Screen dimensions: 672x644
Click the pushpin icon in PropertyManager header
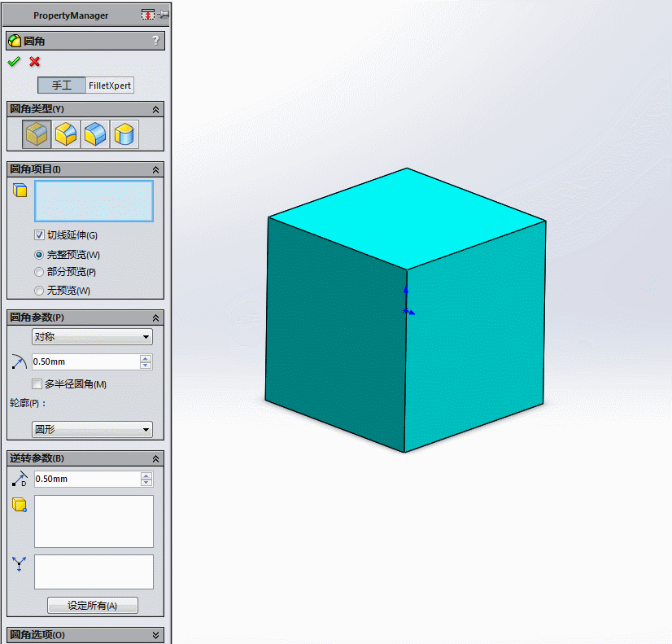164,15
